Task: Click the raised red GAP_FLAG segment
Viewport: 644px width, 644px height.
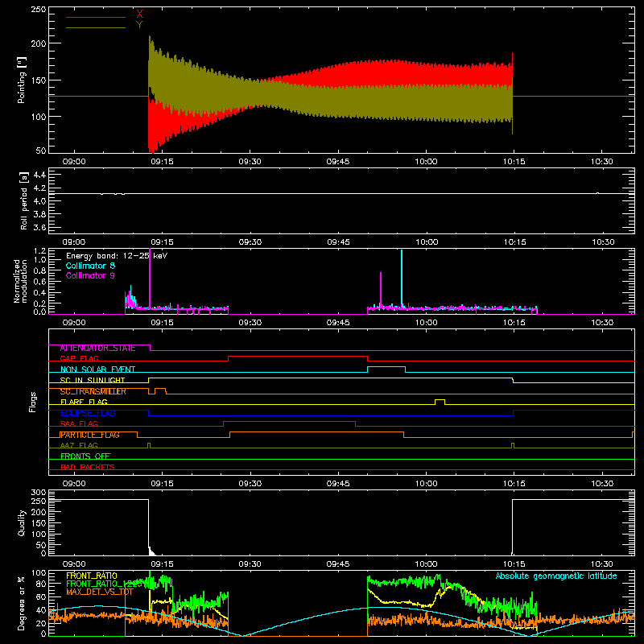Action: [298, 358]
